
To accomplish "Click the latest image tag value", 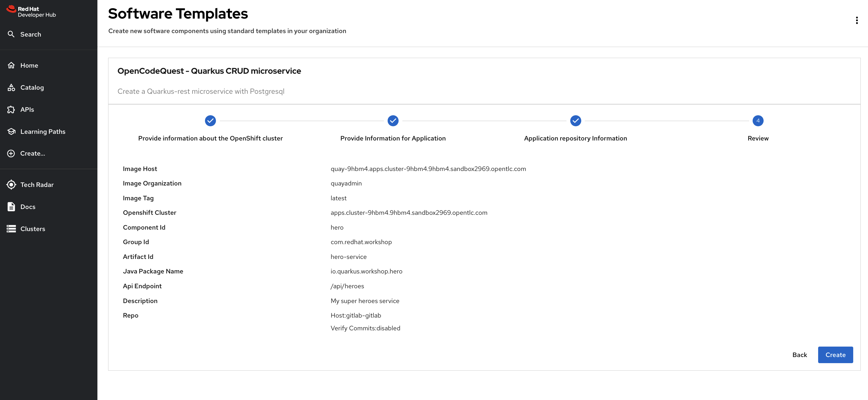I will click(338, 198).
